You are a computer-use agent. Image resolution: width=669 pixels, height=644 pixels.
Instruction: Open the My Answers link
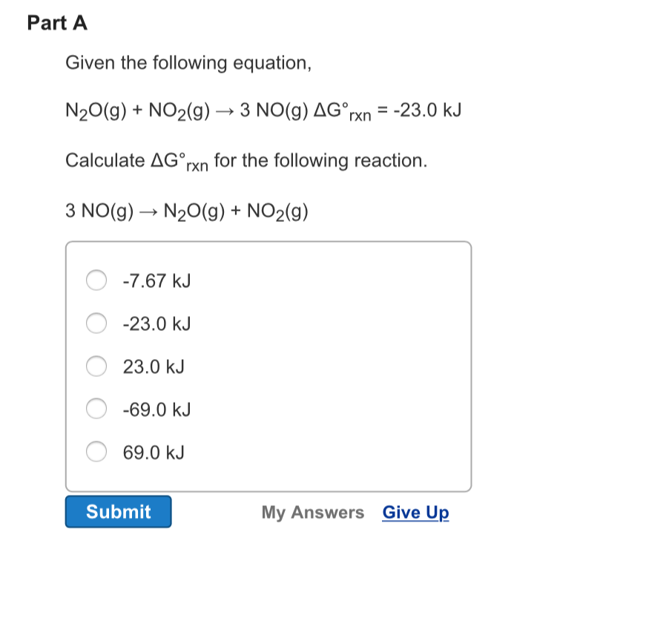click(312, 513)
